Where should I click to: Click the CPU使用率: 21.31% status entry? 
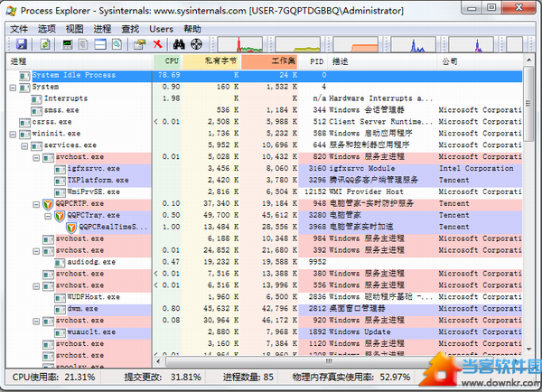point(54,378)
